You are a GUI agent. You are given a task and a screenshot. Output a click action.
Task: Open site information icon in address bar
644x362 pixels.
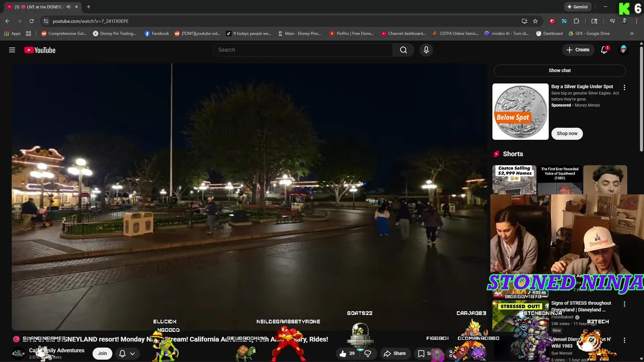(46, 21)
